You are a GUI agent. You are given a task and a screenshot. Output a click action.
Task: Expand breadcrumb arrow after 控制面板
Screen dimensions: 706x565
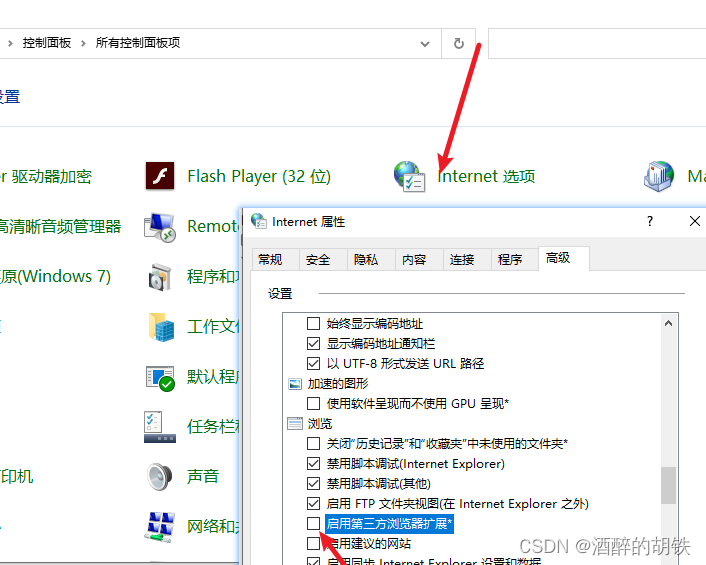(83, 43)
